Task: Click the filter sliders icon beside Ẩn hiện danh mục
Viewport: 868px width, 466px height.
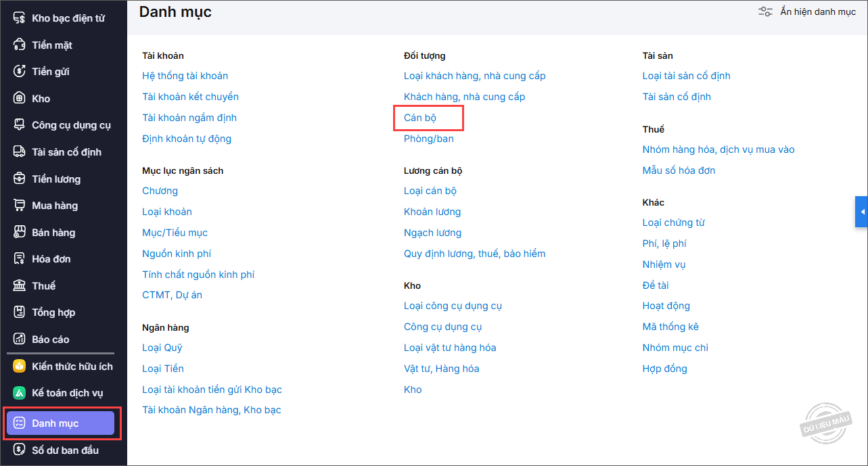Action: coord(766,11)
